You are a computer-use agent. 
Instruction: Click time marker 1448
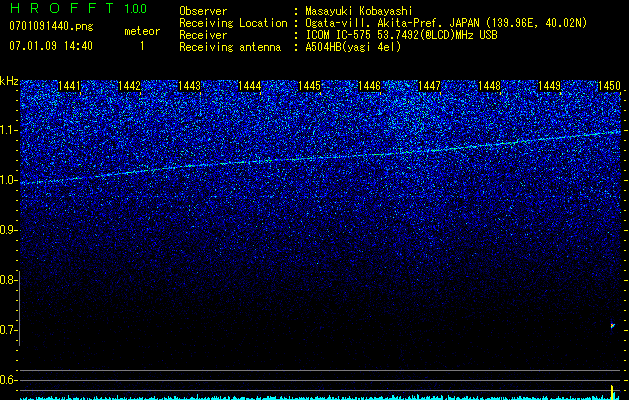(490, 86)
